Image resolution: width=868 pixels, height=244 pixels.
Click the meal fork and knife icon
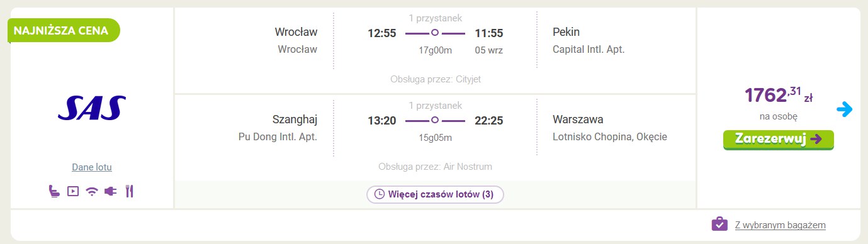tap(129, 191)
